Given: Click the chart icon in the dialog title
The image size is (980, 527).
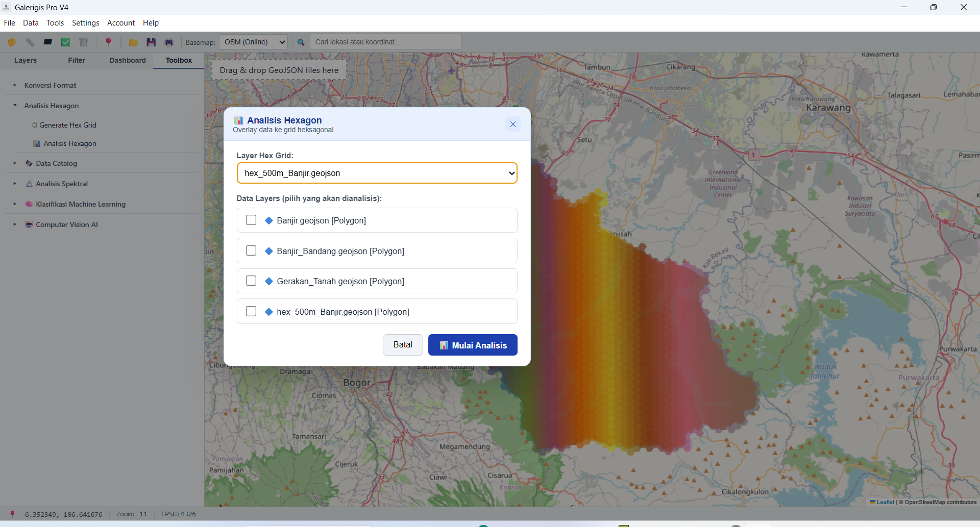Looking at the screenshot, I should tap(238, 120).
